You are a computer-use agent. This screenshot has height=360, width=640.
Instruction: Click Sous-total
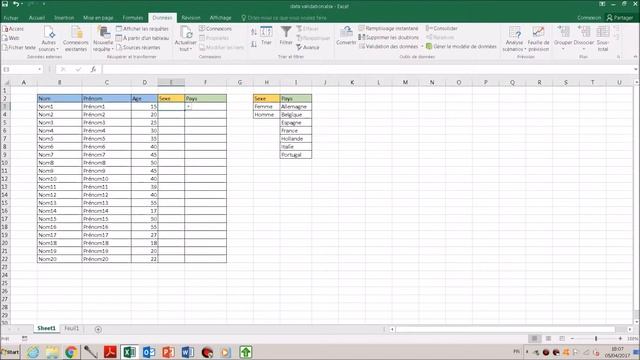[603, 39]
